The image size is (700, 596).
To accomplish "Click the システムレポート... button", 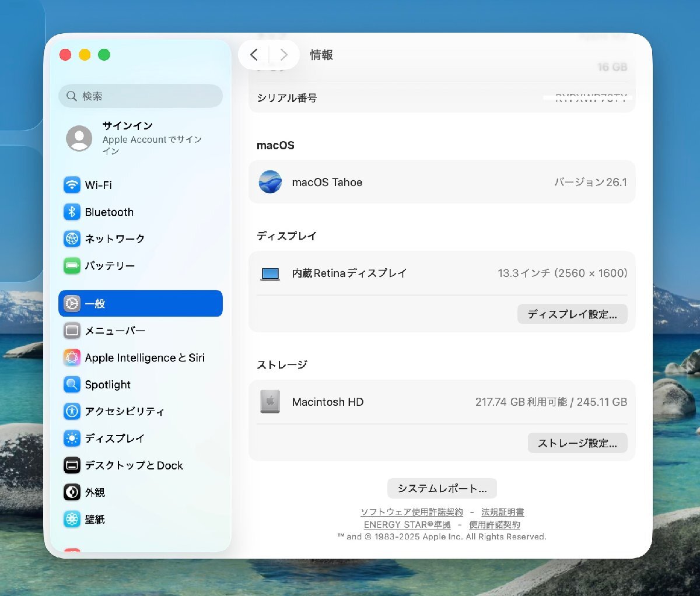I will click(x=442, y=489).
